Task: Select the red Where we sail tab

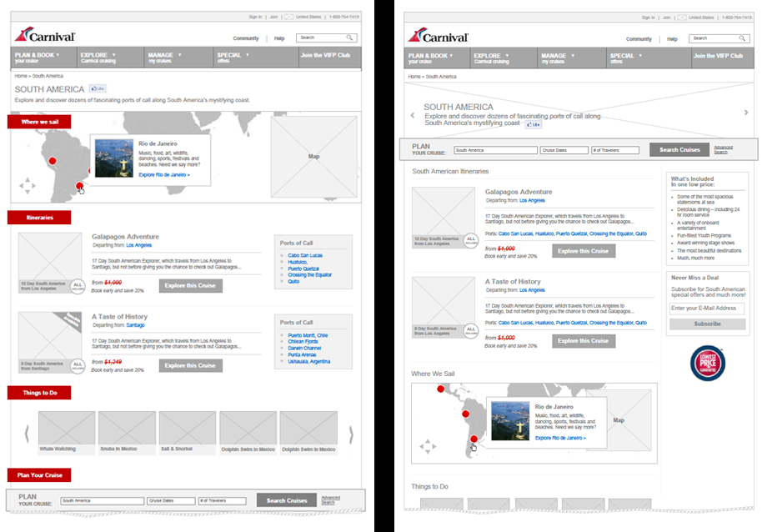Action: coord(39,122)
